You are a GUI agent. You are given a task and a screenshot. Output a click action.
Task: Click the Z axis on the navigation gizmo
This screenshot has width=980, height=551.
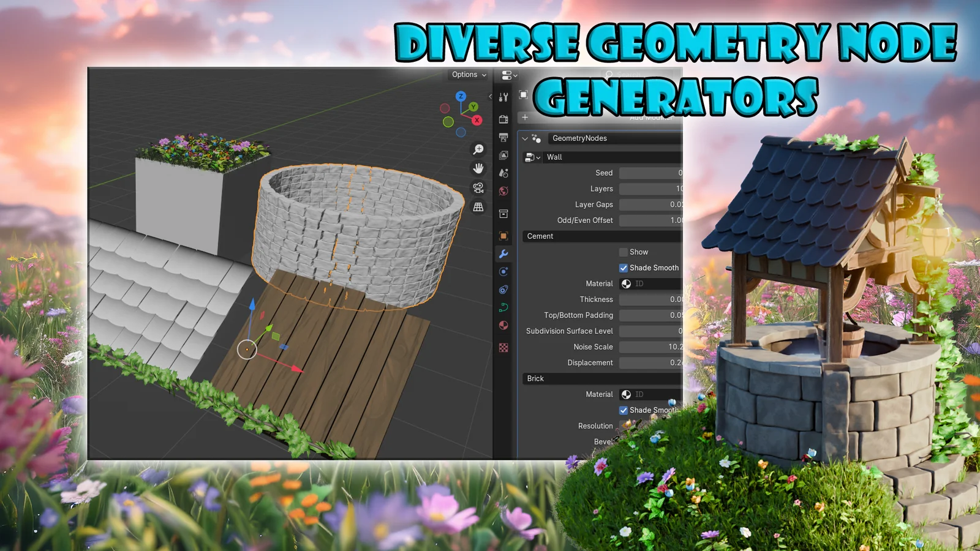tap(461, 96)
